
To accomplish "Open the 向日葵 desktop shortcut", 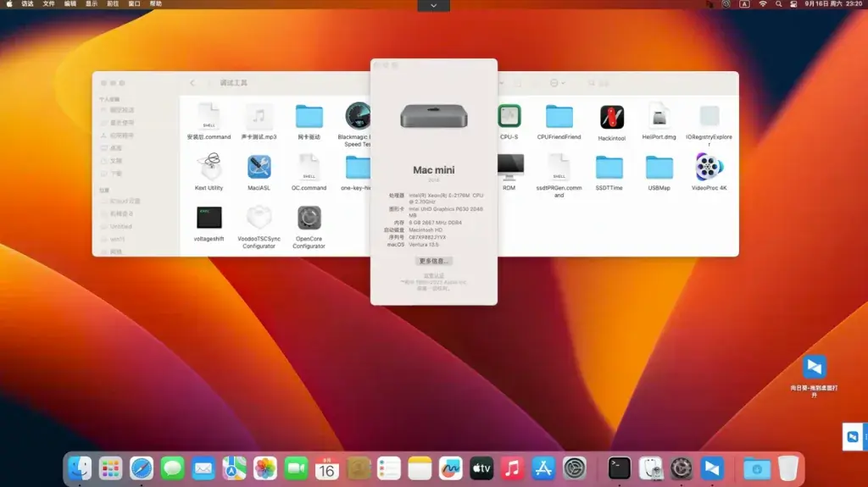I will [x=814, y=367].
